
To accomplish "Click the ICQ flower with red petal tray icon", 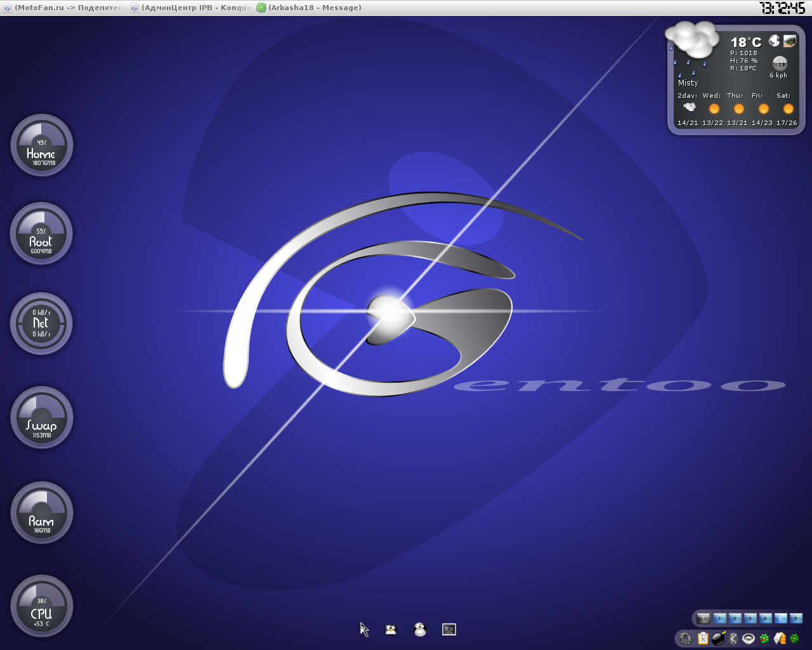I will point(764,639).
